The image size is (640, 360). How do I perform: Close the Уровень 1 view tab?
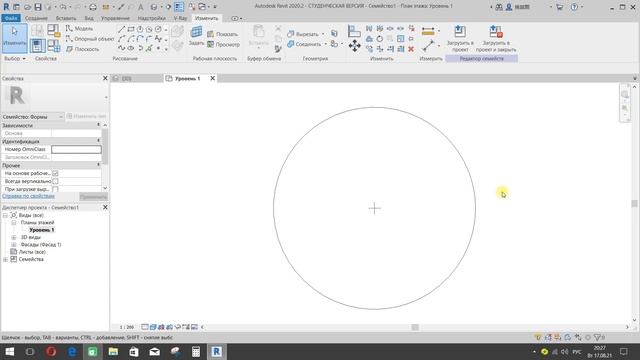pyautogui.click(x=213, y=78)
